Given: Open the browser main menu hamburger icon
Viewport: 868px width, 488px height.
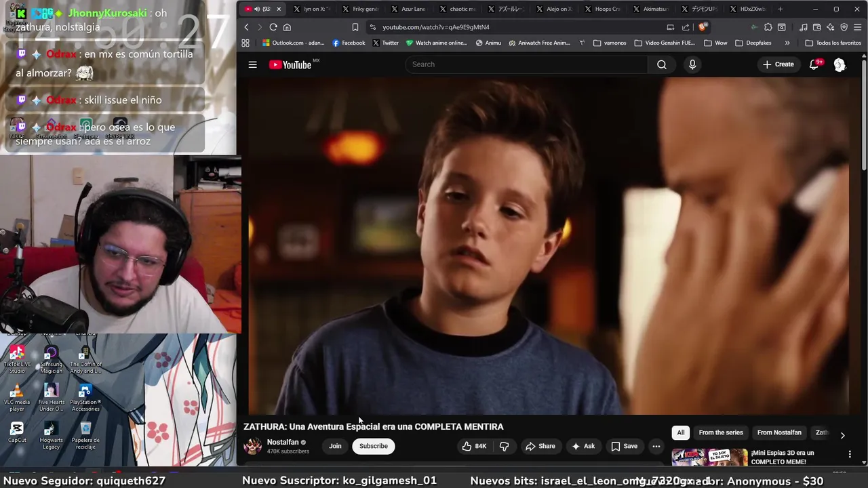Looking at the screenshot, I should tap(858, 27).
